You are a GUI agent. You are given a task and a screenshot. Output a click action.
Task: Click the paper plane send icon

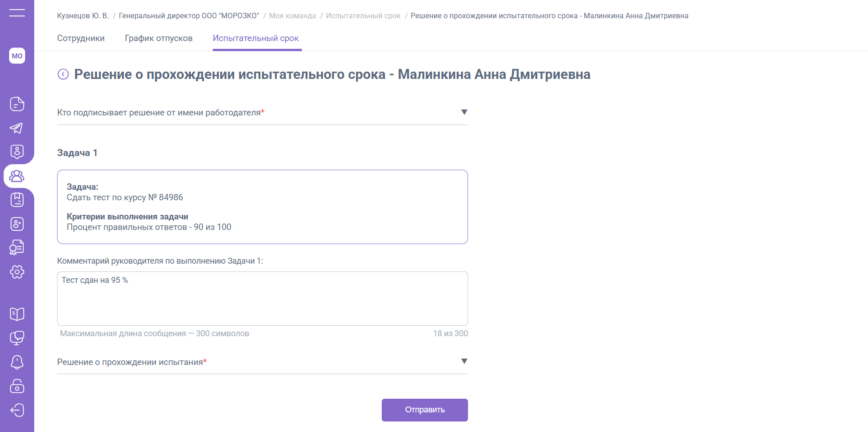(17, 128)
